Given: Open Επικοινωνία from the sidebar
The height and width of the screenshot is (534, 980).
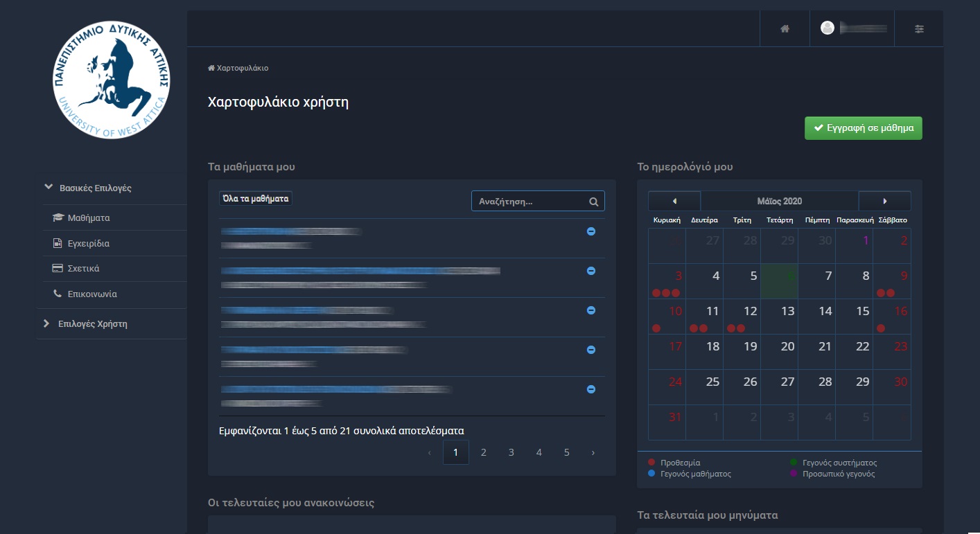Looking at the screenshot, I should coord(91,294).
